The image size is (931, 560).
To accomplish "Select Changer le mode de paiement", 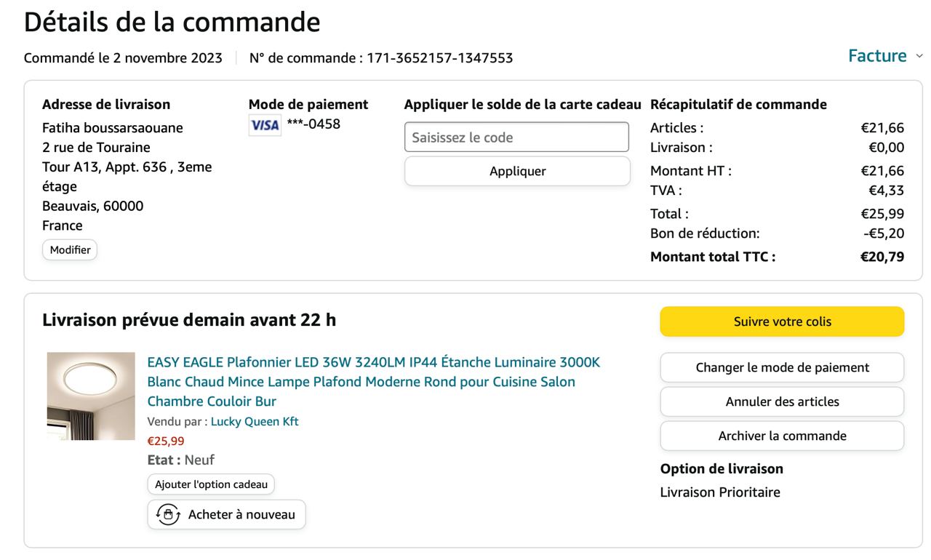I will pos(782,367).
